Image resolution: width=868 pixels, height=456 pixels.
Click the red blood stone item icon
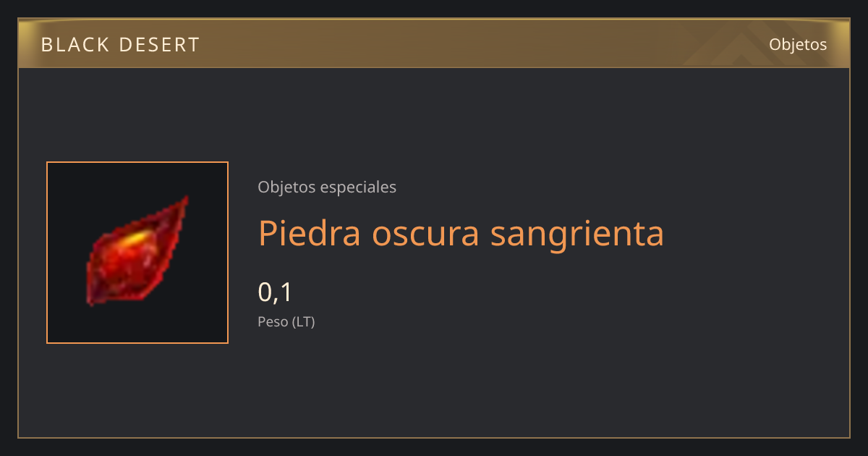click(x=137, y=250)
